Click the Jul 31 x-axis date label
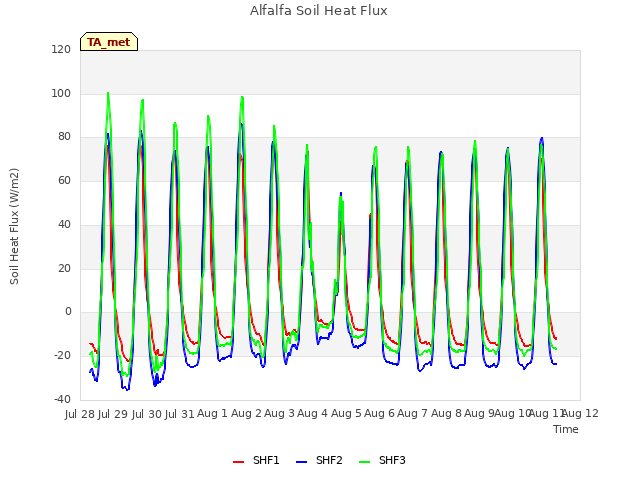 pos(180,414)
